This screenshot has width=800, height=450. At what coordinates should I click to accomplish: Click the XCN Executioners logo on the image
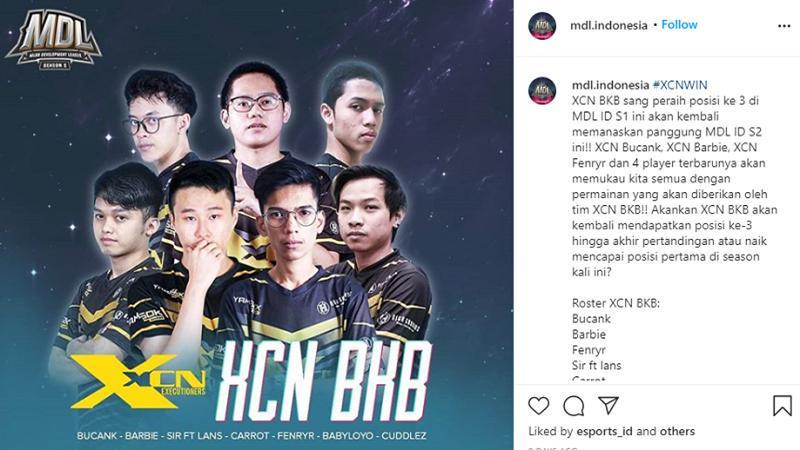(x=138, y=382)
